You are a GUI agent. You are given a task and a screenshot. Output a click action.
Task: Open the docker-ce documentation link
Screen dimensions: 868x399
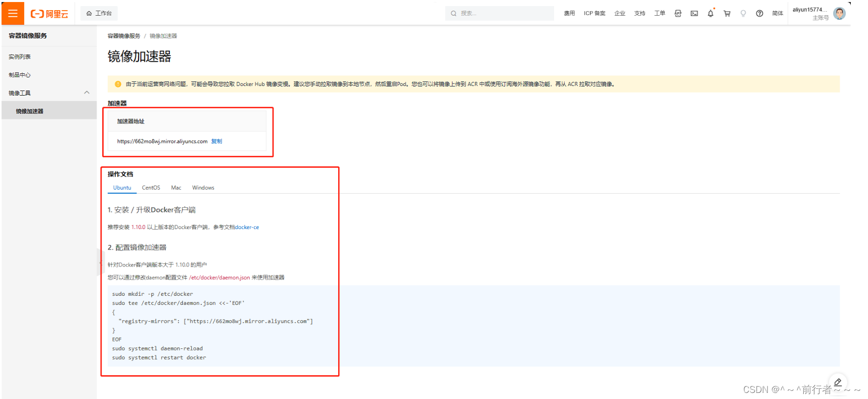pyautogui.click(x=247, y=227)
